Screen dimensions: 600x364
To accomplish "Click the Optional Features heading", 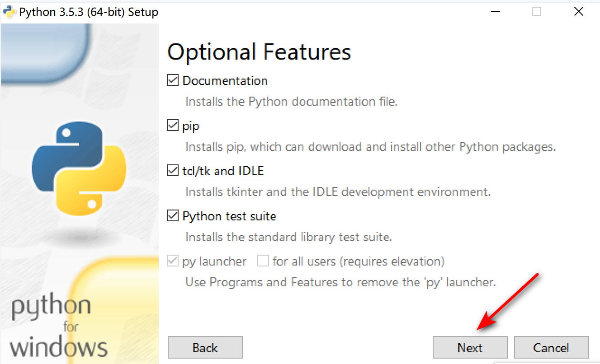I will 259,51.
